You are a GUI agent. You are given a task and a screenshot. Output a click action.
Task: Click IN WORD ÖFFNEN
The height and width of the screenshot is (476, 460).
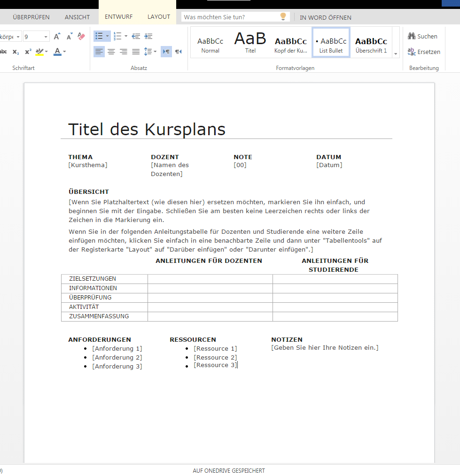click(x=326, y=18)
